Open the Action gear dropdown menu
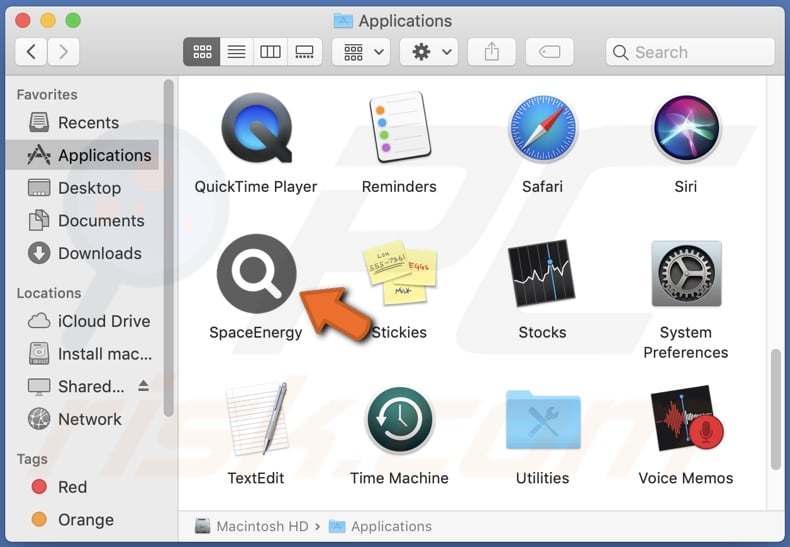This screenshot has width=790, height=547. click(x=429, y=51)
